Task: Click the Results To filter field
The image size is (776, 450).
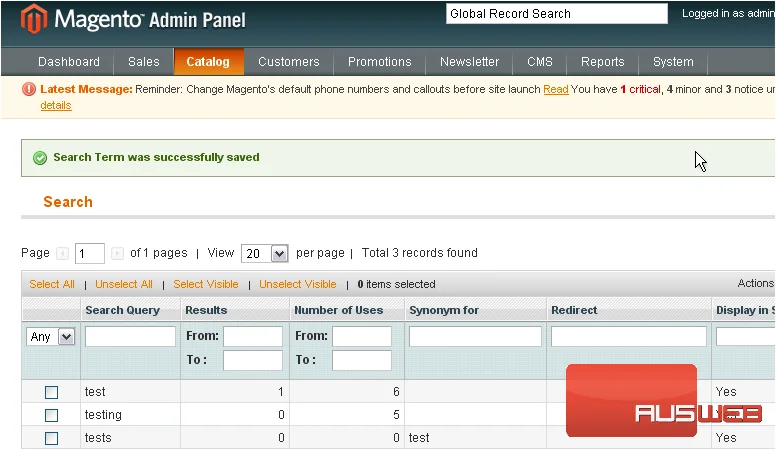Action: (253, 360)
